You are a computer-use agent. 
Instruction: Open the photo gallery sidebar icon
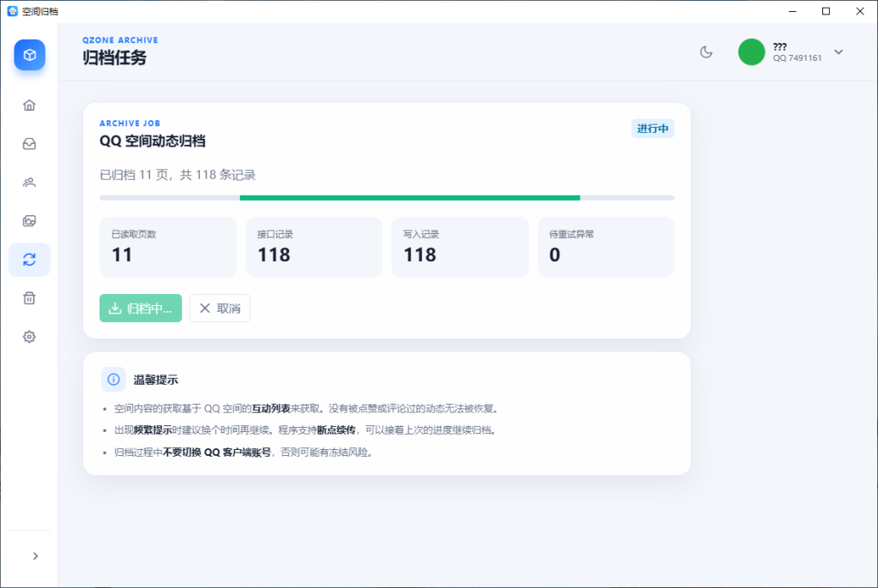pos(29,221)
